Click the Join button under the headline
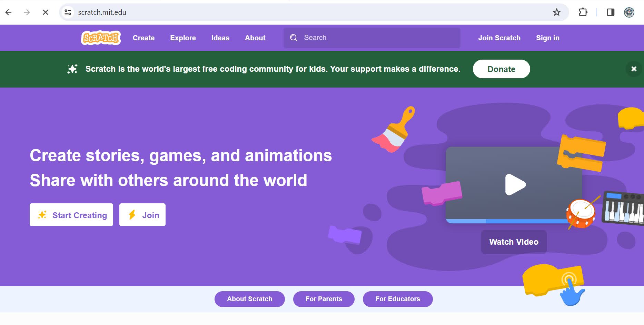Screen dimensions: 644x325 pyautogui.click(x=142, y=215)
